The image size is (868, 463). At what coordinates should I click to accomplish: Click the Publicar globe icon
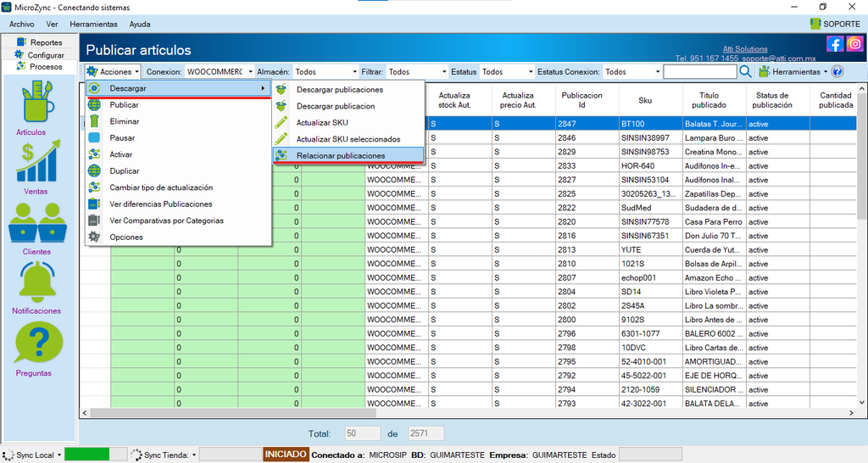click(x=94, y=104)
